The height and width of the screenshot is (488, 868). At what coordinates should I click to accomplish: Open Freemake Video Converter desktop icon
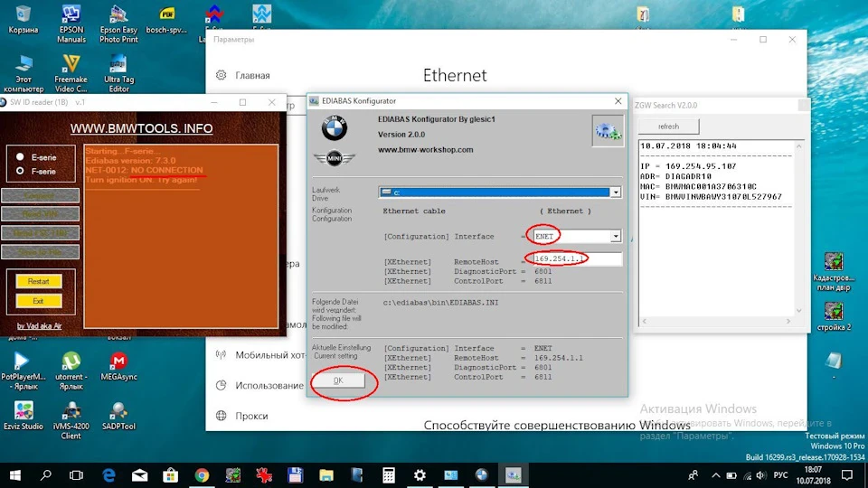[x=71, y=73]
